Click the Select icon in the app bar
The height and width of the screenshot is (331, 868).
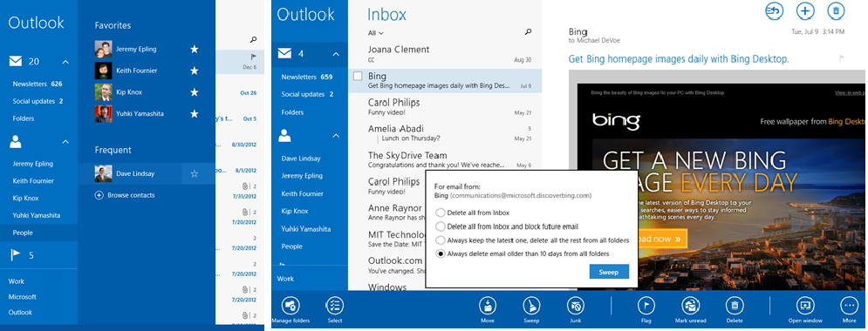[334, 306]
